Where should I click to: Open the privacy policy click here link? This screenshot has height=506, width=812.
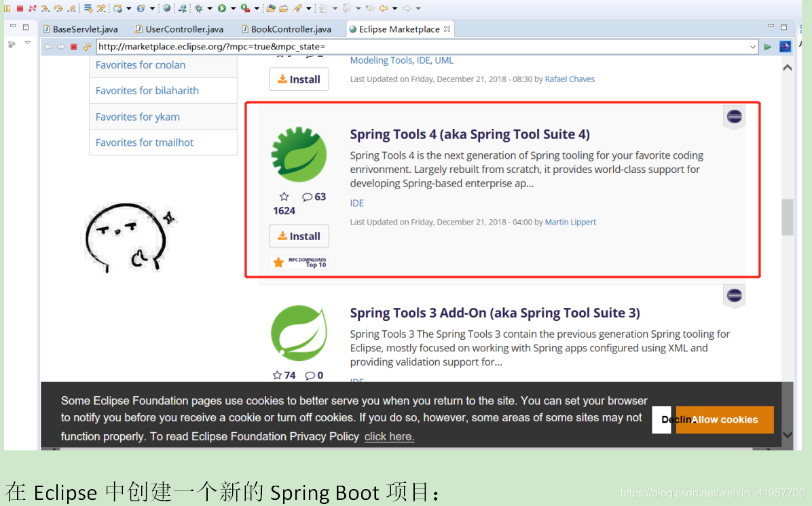coord(389,437)
